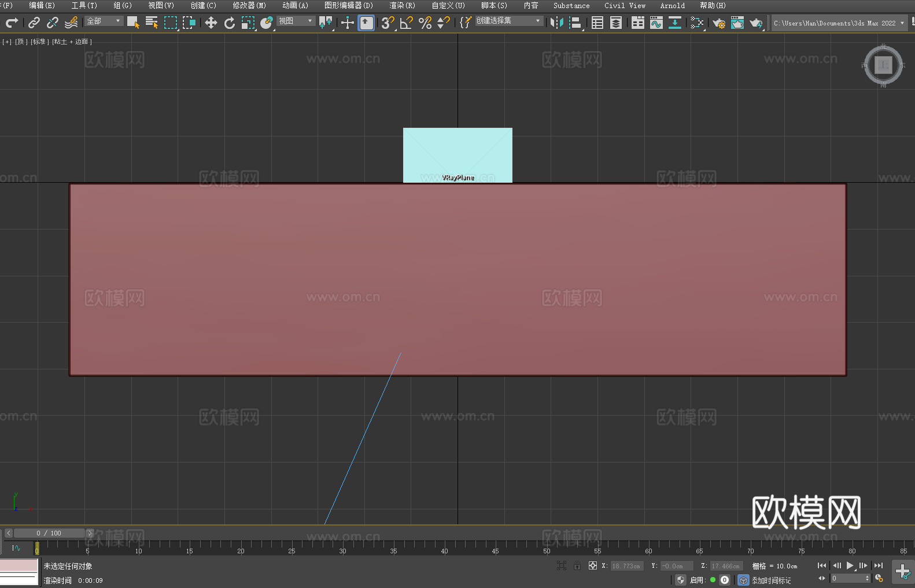Open 工具(T) menu
Screen dimensions: 915x588
point(84,6)
